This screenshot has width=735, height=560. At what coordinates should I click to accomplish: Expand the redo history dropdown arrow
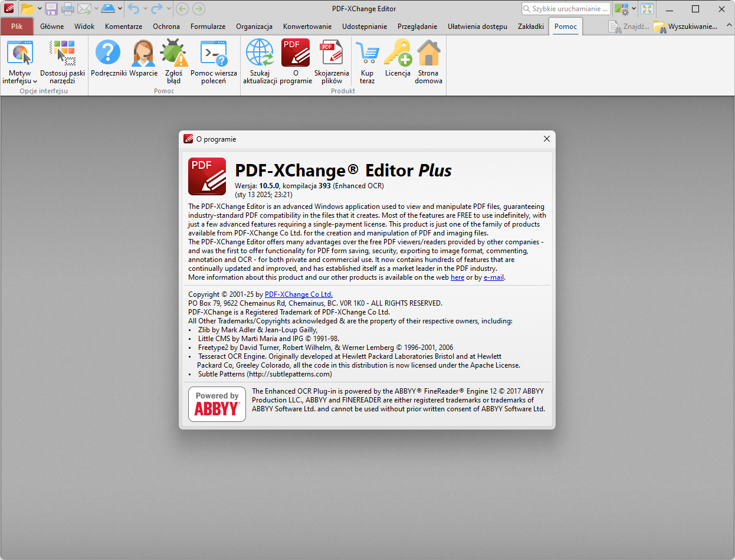click(x=169, y=9)
